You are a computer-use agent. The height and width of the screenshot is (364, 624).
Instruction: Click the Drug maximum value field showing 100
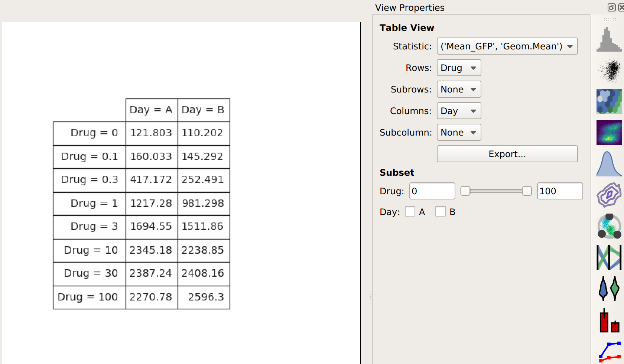560,191
